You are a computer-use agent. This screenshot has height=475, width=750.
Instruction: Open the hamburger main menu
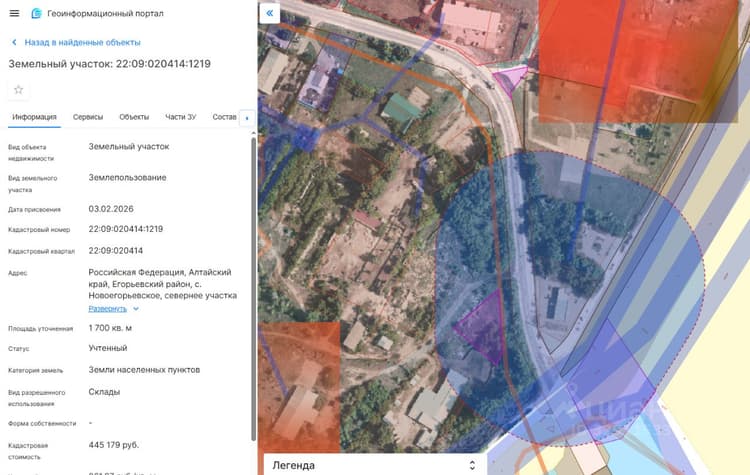[14, 13]
